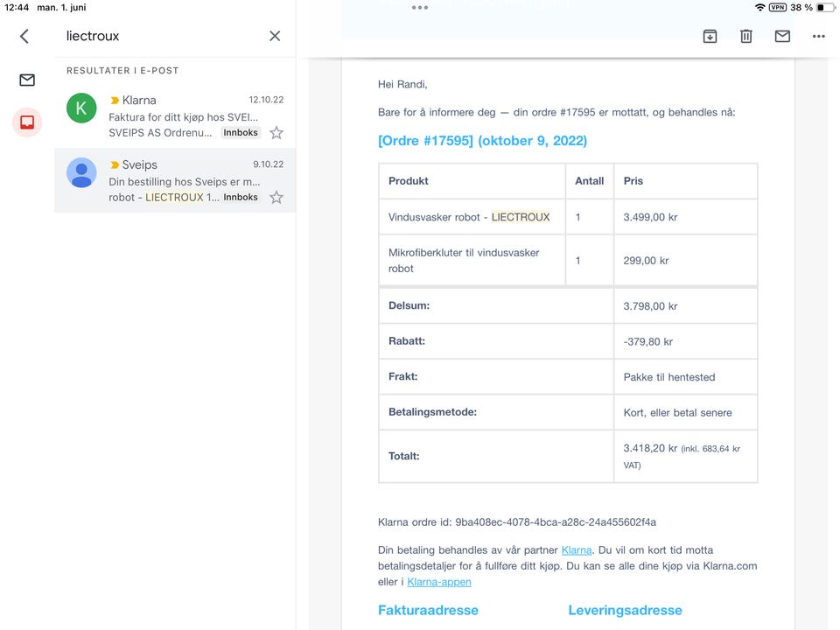840x630 pixels.
Task: Delete email using the trash icon
Action: [746, 37]
